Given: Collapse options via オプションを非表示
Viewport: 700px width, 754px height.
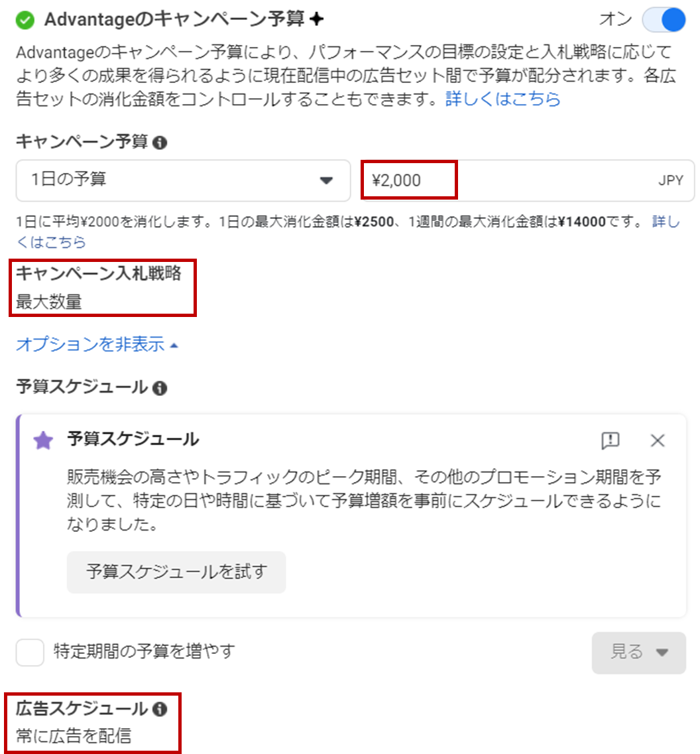Looking at the screenshot, I should coord(97,344).
